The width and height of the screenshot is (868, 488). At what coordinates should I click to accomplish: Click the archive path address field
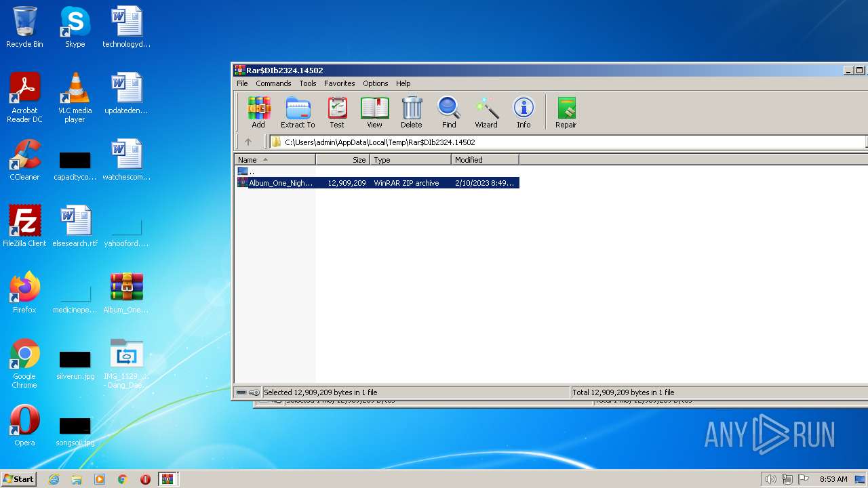pyautogui.click(x=568, y=142)
